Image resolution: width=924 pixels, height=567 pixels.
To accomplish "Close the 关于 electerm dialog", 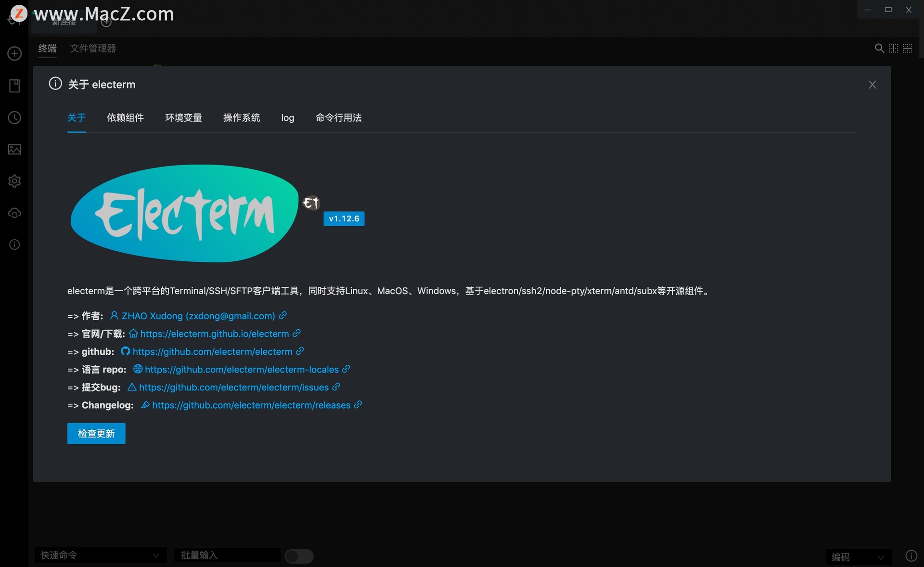I will (872, 85).
